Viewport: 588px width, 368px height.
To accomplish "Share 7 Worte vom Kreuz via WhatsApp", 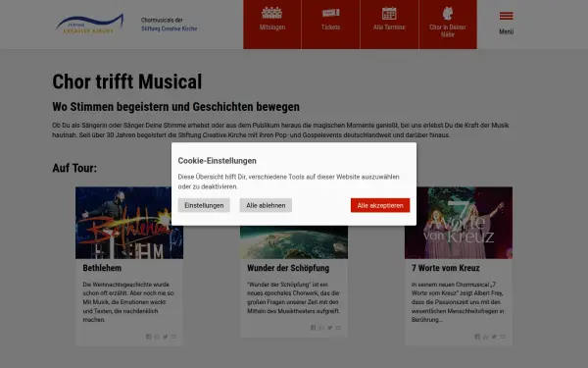I will coord(486,337).
